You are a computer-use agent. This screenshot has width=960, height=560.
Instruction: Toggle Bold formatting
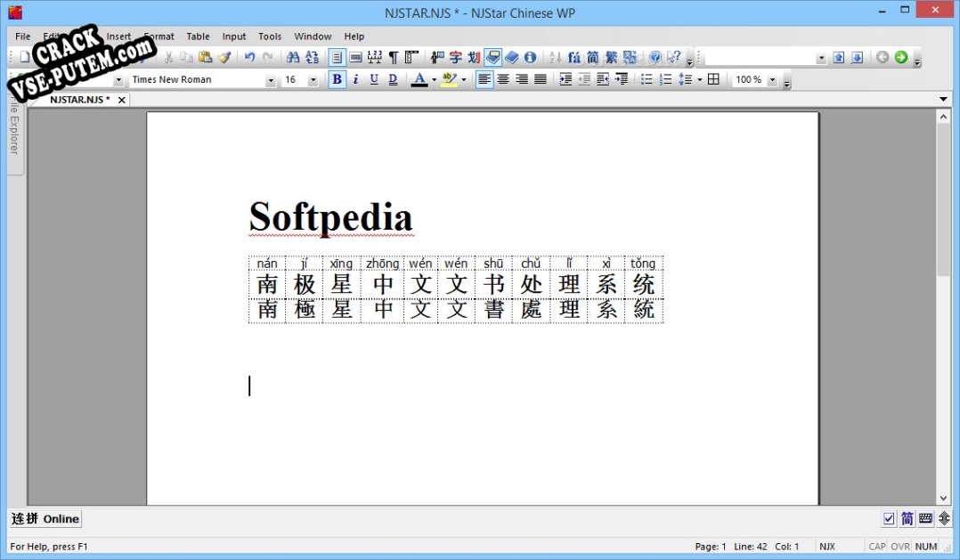pos(337,79)
